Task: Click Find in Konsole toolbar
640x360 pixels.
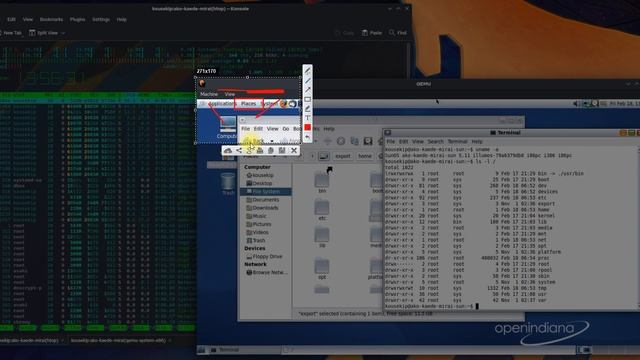Action: click(x=398, y=33)
